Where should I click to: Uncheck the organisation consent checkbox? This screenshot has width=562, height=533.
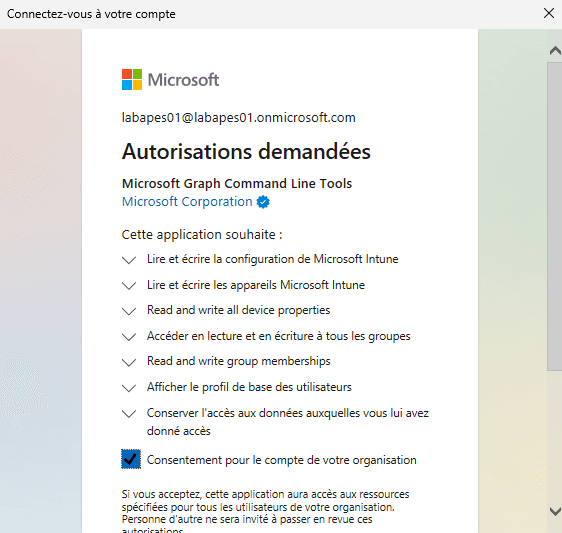click(131, 459)
